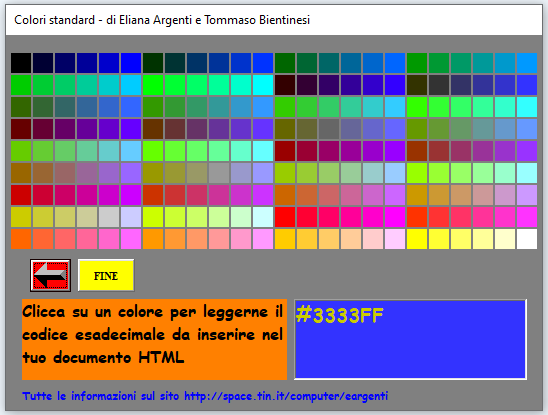The height and width of the screenshot is (415, 548).
Task: Choose the light pink swatch #FFCCCC
Action: pos(373,239)
